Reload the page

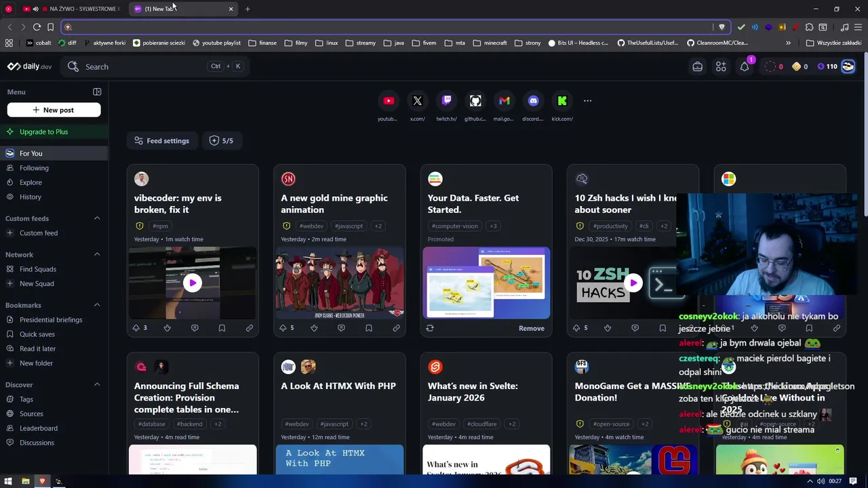(37, 27)
